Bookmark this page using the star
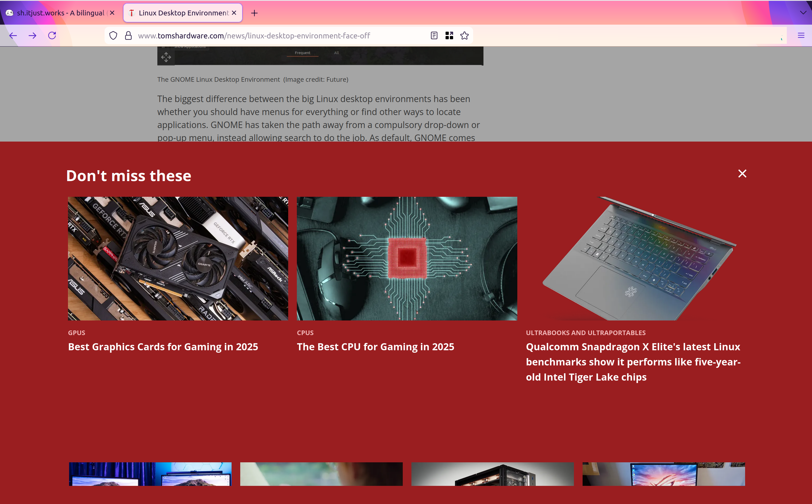812x504 pixels. coord(464,35)
